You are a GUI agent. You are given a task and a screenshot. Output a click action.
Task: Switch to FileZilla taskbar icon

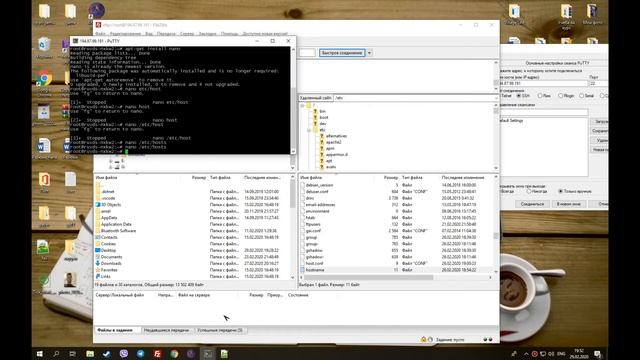coord(157,354)
